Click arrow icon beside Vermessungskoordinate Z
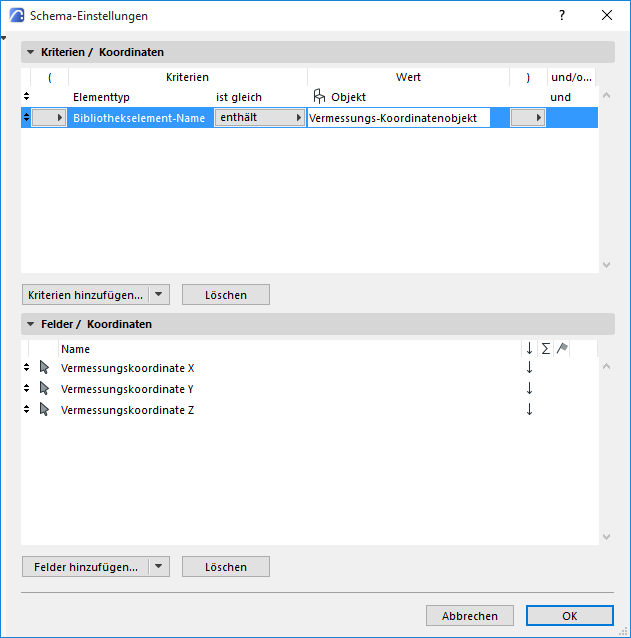Screen dimensions: 631x638 coord(44,409)
